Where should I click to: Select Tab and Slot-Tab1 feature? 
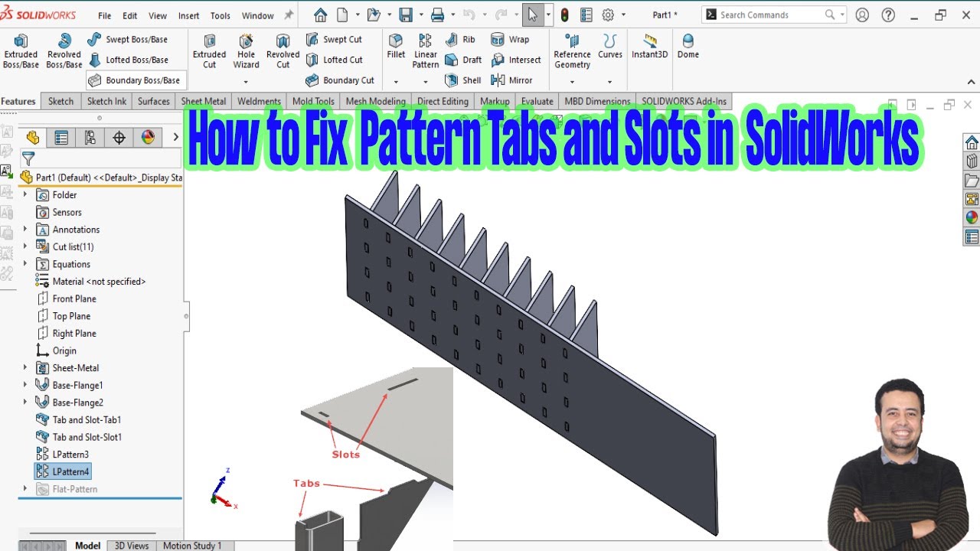(78, 419)
